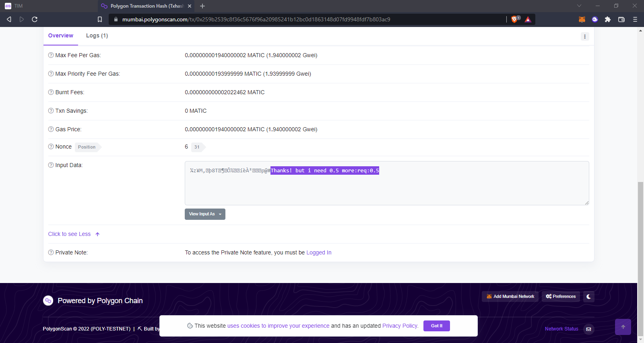Image resolution: width=644 pixels, height=343 pixels.
Task: Click the scrollbar down arrow
Action: [x=640, y=339]
